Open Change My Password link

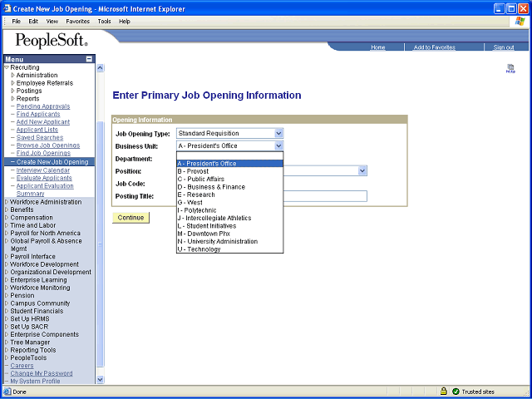tap(42, 373)
